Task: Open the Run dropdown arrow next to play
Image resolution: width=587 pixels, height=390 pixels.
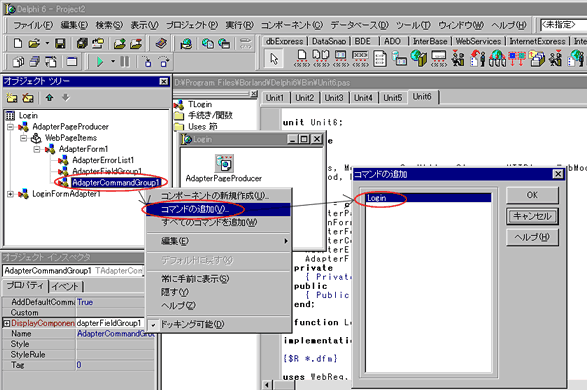Action: click(x=113, y=61)
